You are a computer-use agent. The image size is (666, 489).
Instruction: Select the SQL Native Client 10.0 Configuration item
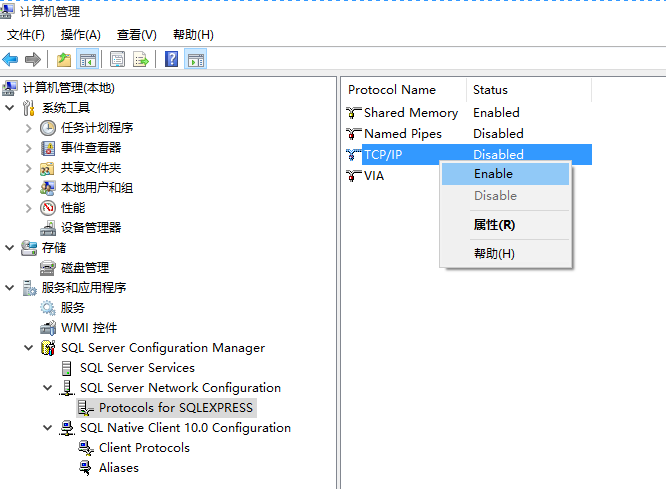[186, 428]
